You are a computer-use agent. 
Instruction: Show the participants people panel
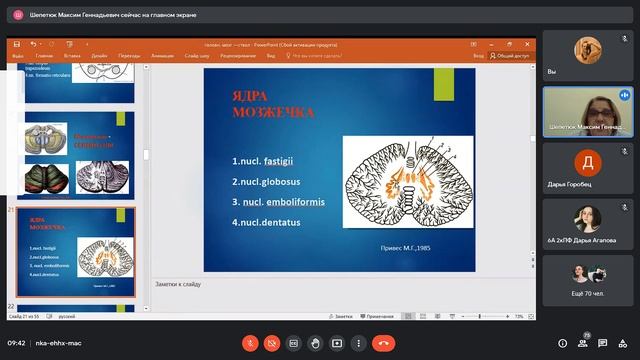583,343
